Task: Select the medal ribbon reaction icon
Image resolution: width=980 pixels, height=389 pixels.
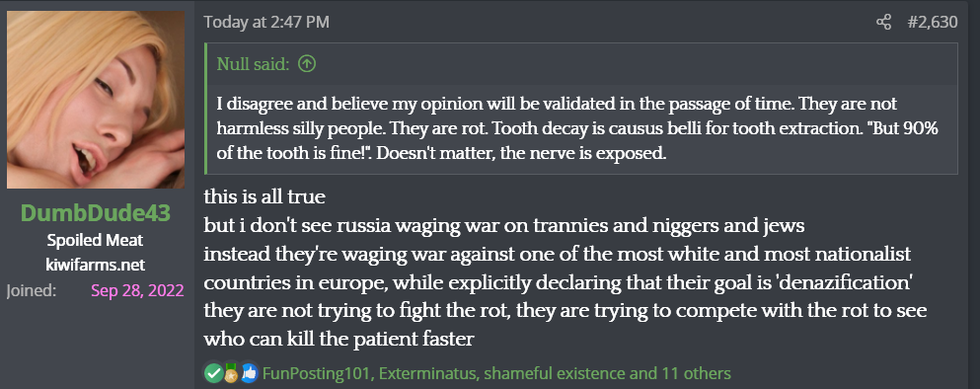Action: click(231, 373)
